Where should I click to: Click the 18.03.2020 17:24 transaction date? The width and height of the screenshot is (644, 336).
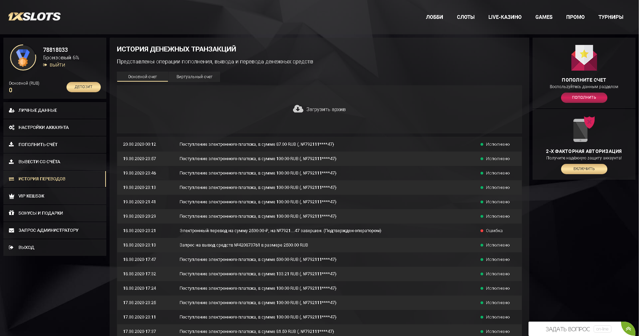click(139, 288)
